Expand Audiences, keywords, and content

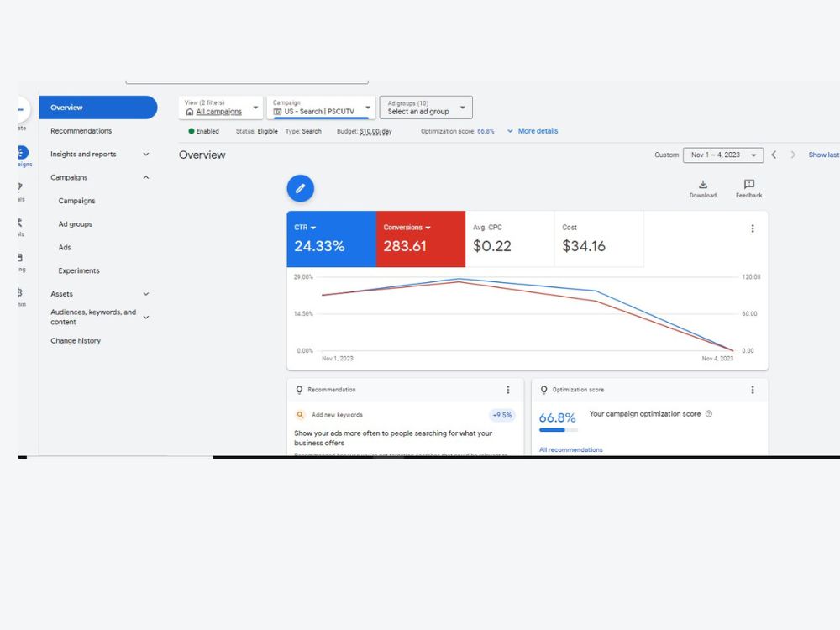[x=145, y=318]
